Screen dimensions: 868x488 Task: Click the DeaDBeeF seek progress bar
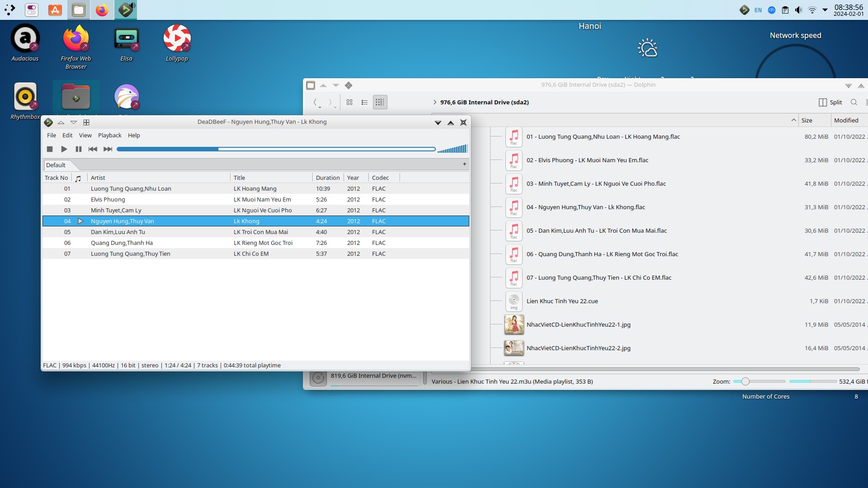276,149
